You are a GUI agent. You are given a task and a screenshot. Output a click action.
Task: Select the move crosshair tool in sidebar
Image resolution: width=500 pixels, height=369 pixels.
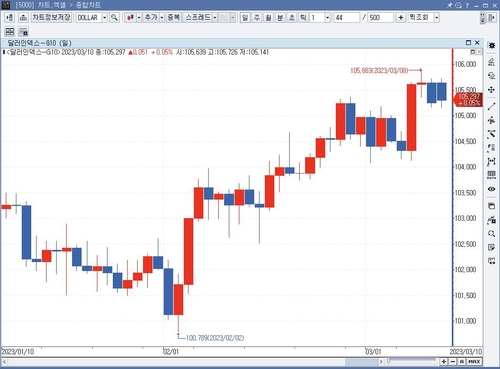491,90
